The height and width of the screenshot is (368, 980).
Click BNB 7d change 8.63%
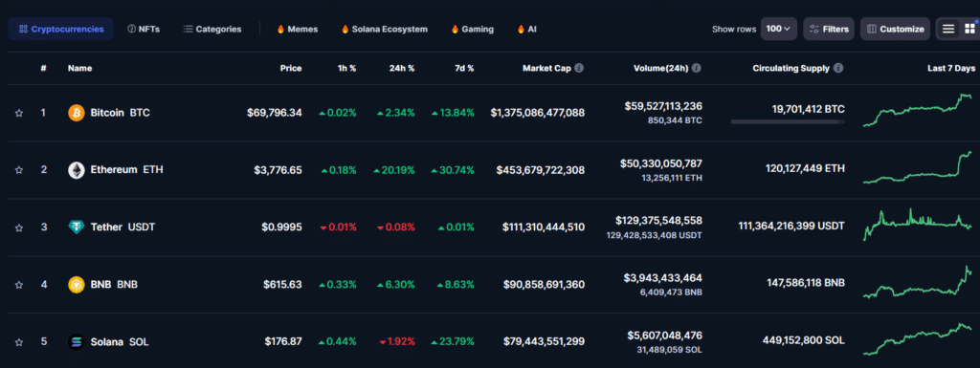(x=455, y=285)
